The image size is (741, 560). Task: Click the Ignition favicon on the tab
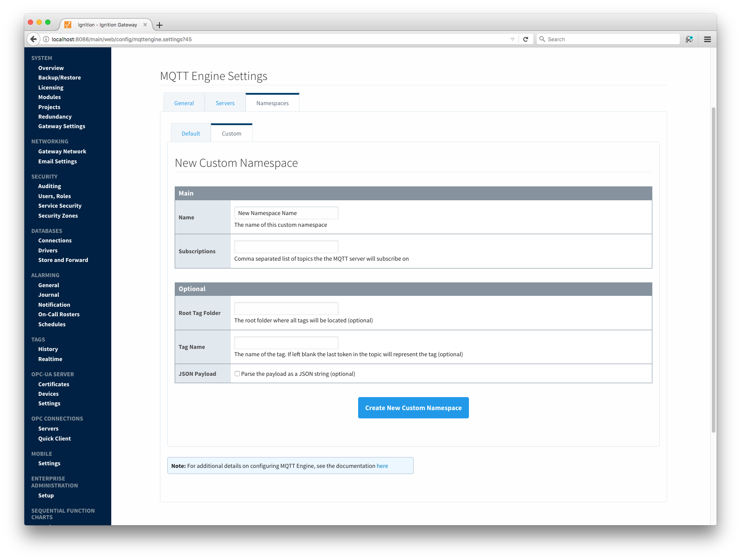68,25
